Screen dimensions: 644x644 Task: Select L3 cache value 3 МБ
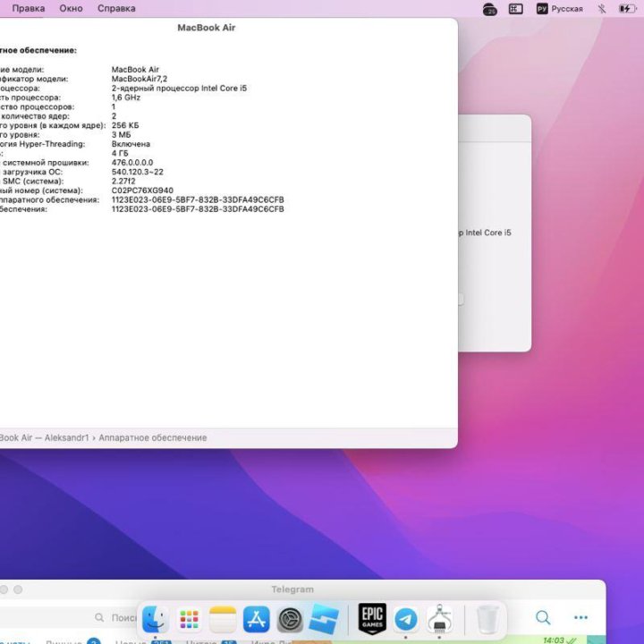click(x=121, y=135)
